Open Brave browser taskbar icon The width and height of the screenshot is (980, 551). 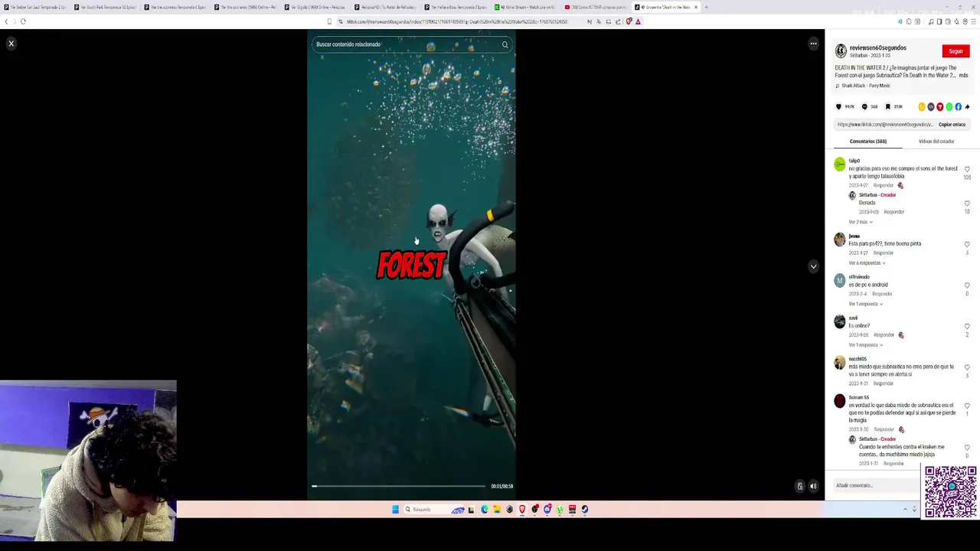tap(522, 509)
